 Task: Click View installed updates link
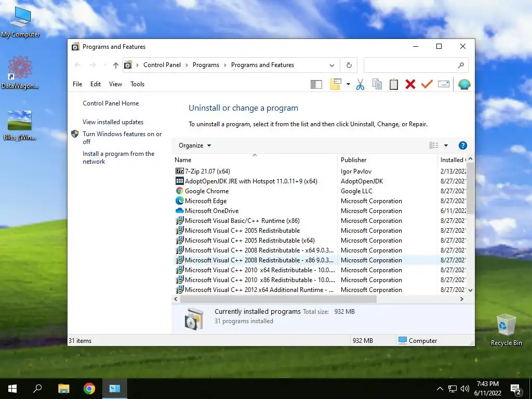click(x=113, y=122)
